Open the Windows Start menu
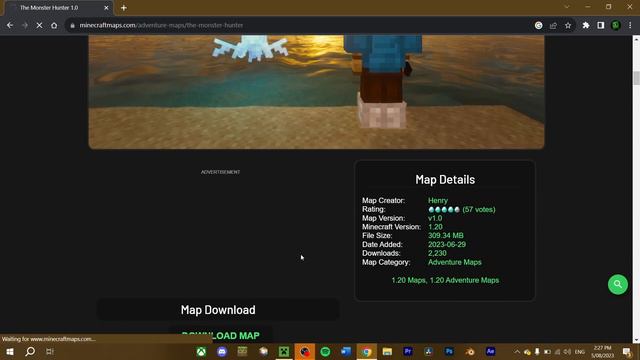This screenshot has width=640, height=360. (9, 351)
